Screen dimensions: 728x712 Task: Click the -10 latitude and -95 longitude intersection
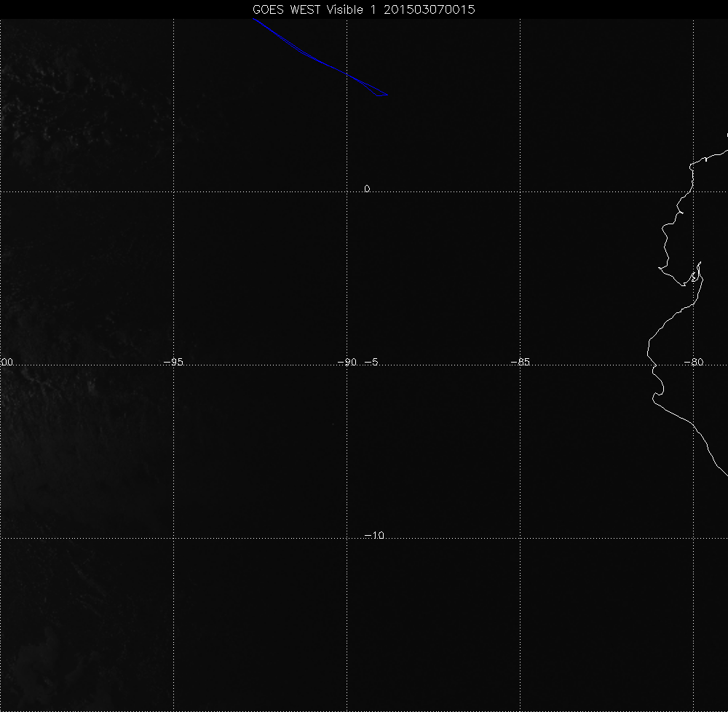click(173, 538)
